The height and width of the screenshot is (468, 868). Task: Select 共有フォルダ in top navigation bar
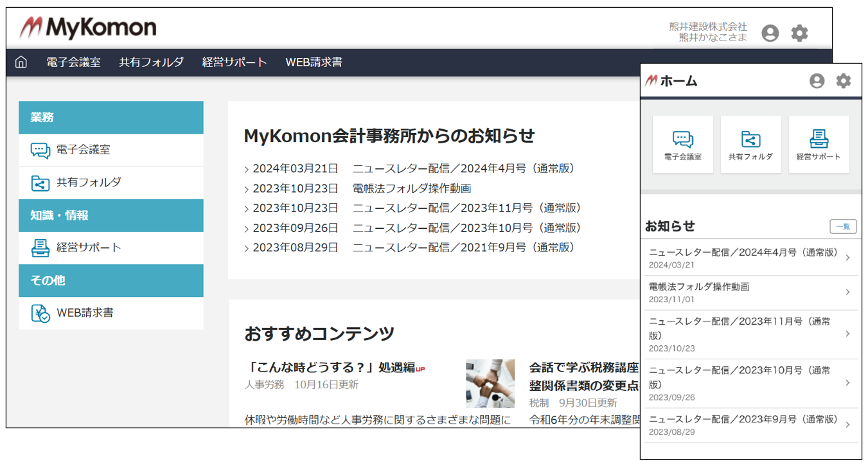coord(151,62)
